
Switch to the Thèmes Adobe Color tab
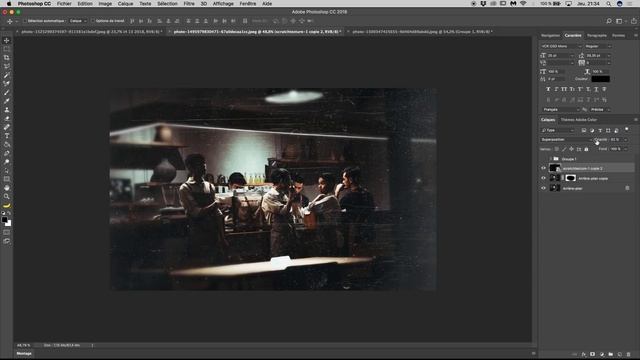click(x=579, y=120)
